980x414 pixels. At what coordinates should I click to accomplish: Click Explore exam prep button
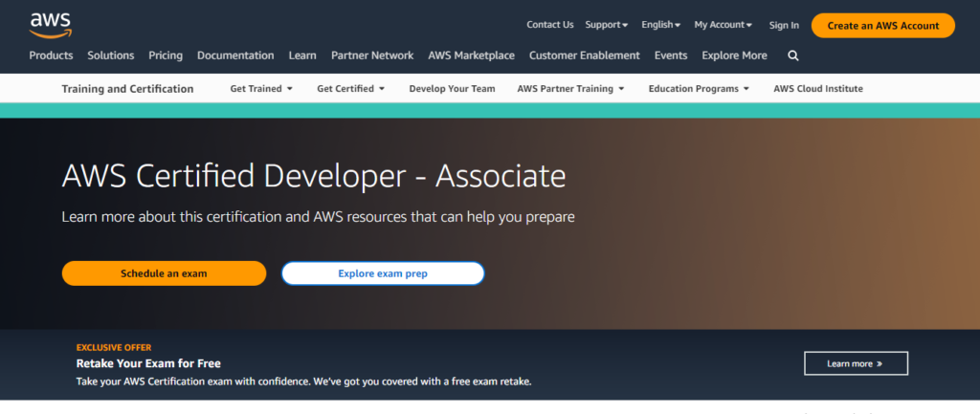coord(383,273)
